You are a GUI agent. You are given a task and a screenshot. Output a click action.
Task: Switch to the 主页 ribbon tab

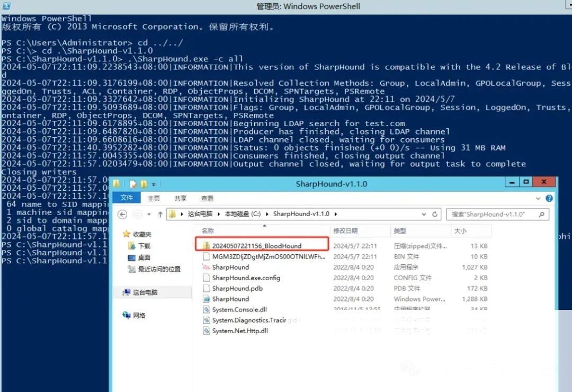pos(154,198)
